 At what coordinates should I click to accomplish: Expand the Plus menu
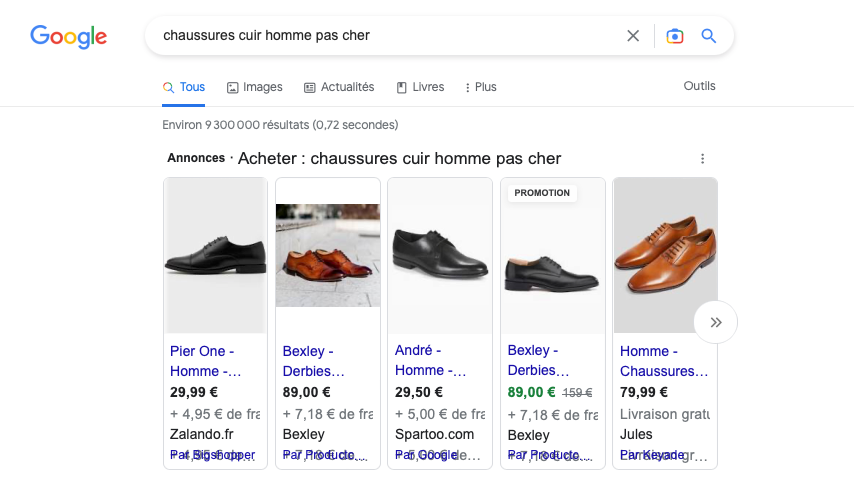tap(481, 87)
